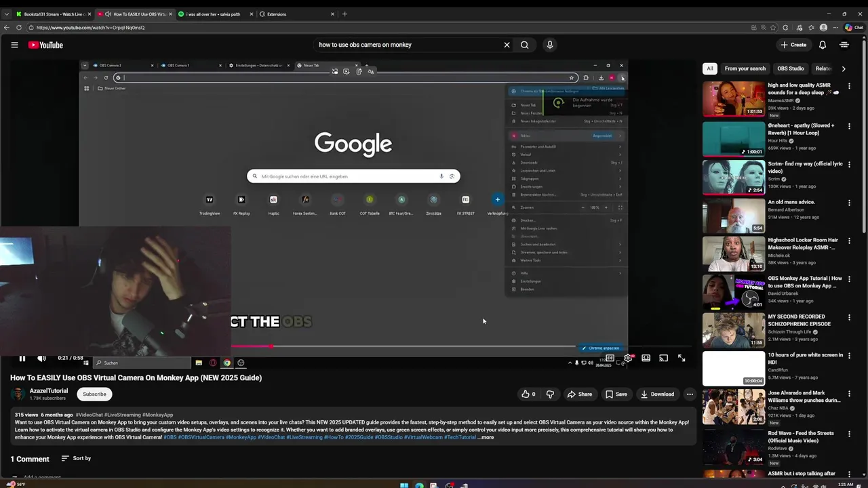The height and width of the screenshot is (488, 868).
Task: Go back in browser history
Action: pos(7,28)
